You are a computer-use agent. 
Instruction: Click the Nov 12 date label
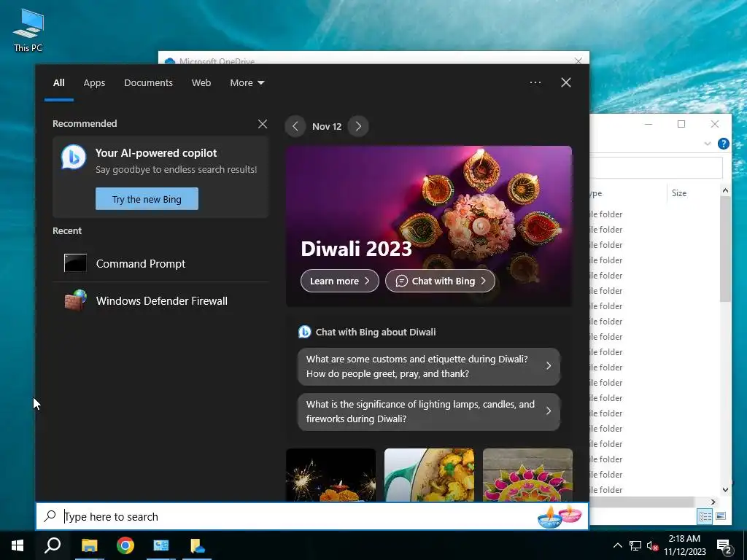(327, 127)
